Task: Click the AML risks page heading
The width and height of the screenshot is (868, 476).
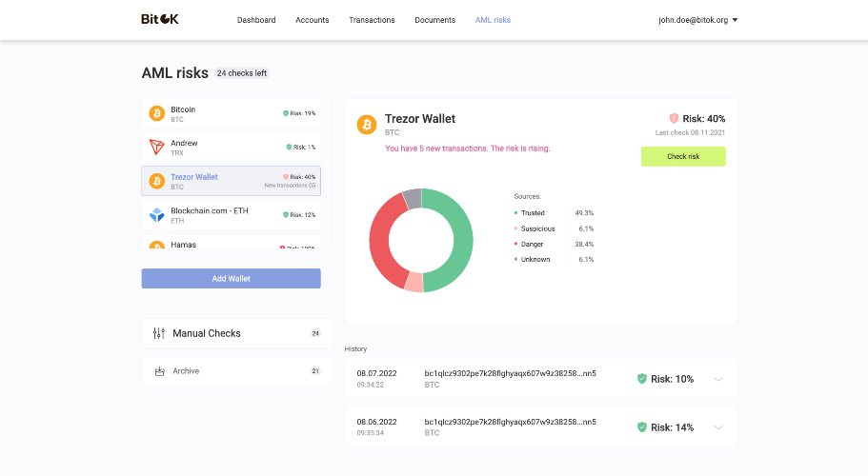Action: pos(175,73)
